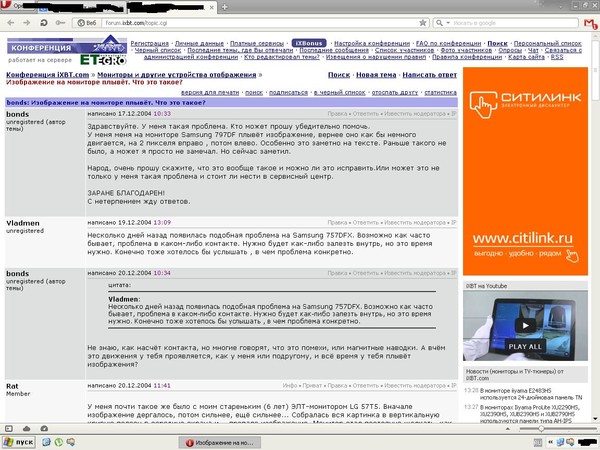Expand hidden tray icons chevron

[550, 443]
